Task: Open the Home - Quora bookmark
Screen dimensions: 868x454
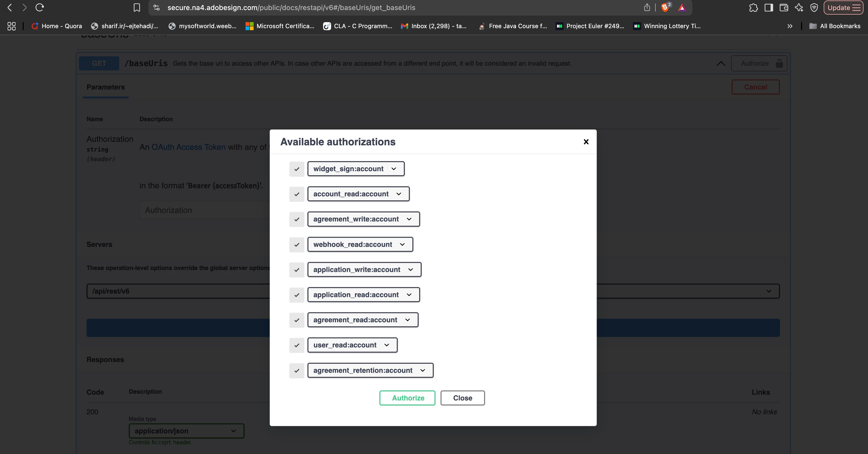Action: [57, 26]
